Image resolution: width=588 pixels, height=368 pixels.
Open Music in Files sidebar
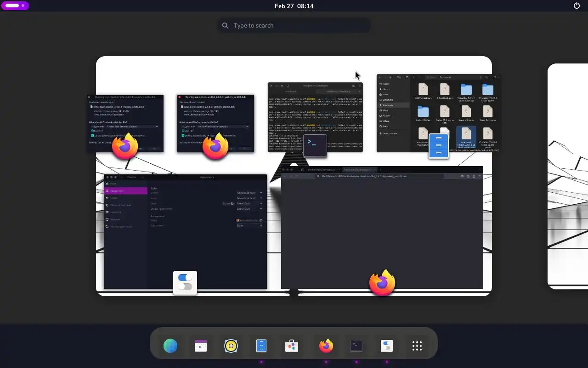tap(393, 110)
